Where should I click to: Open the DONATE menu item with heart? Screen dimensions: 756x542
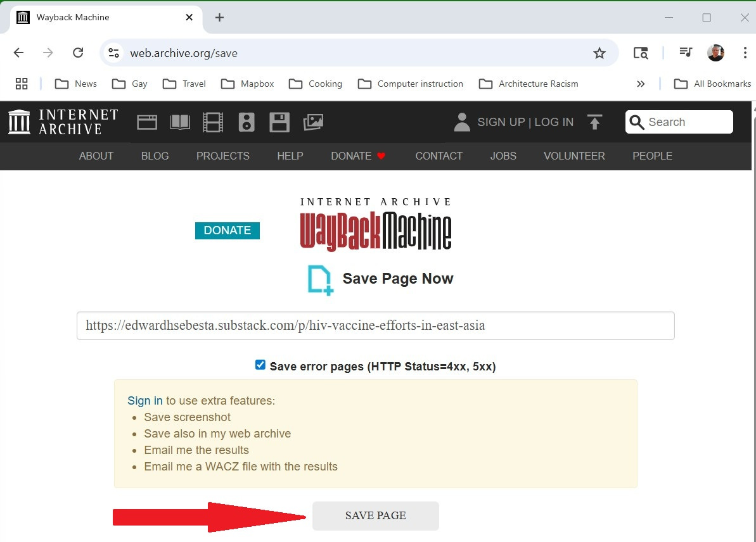[358, 156]
